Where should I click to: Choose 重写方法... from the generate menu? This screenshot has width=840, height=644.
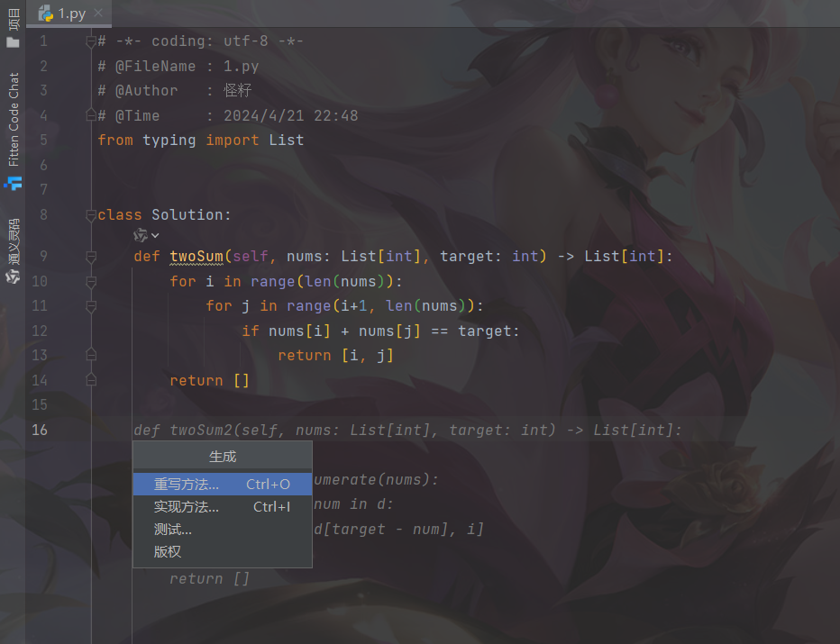[x=223, y=485]
